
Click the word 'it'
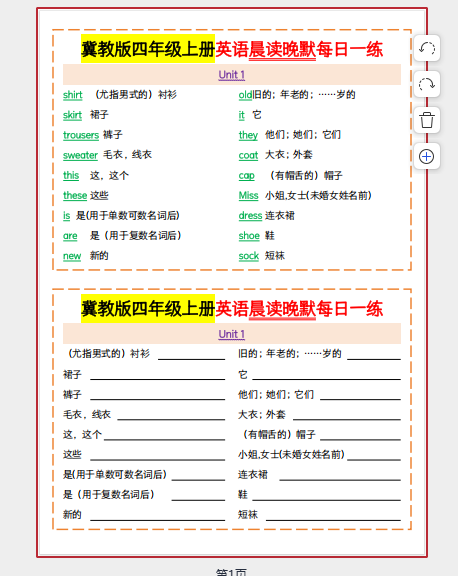click(241, 115)
